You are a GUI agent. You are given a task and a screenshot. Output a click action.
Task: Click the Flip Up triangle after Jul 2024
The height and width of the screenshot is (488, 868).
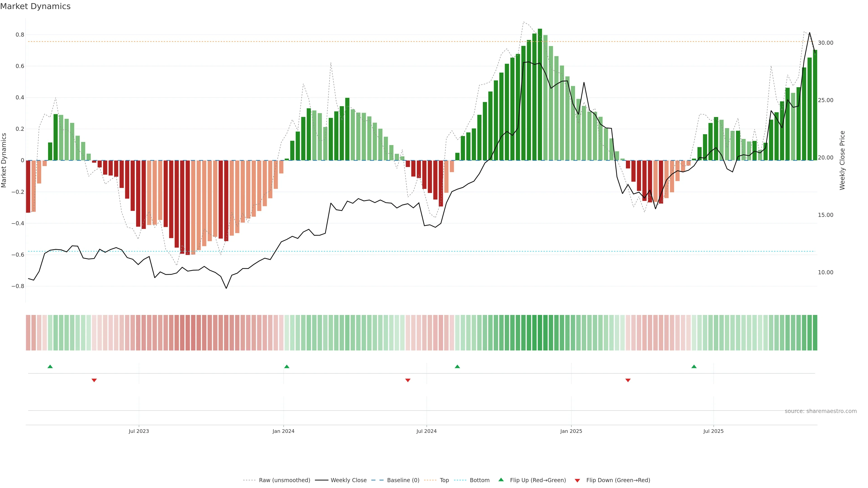coord(457,366)
